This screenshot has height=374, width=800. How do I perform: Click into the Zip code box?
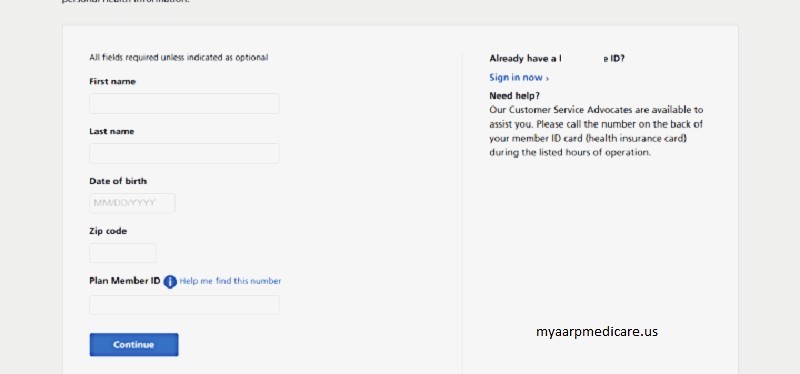(123, 253)
